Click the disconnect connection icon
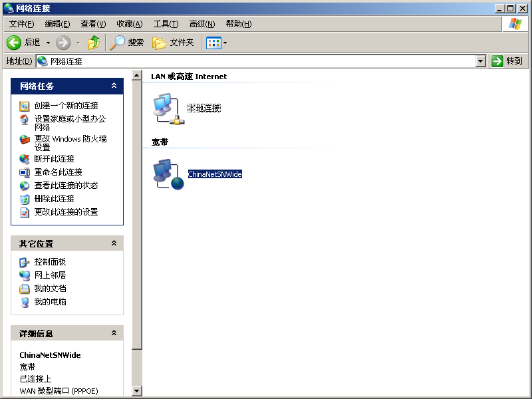 click(x=25, y=159)
